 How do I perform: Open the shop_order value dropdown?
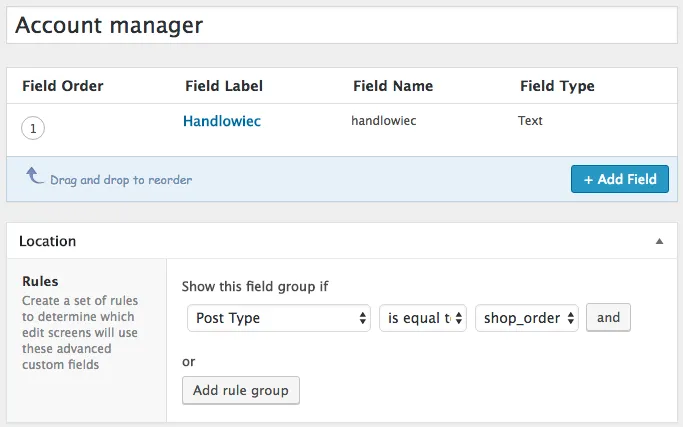tap(527, 318)
